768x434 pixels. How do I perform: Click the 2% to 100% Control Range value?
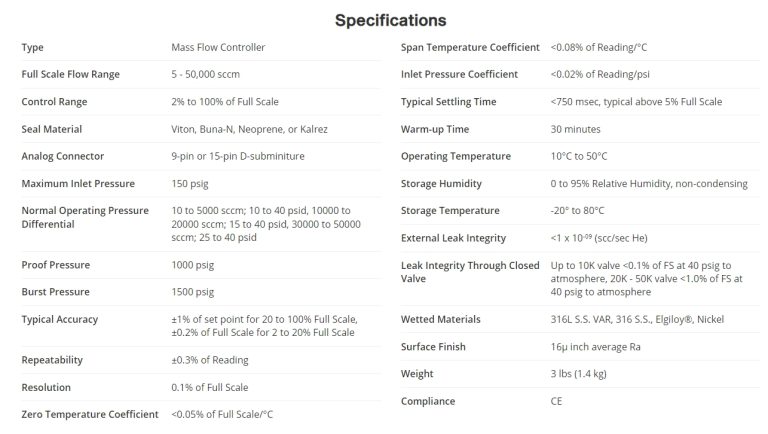(x=225, y=102)
